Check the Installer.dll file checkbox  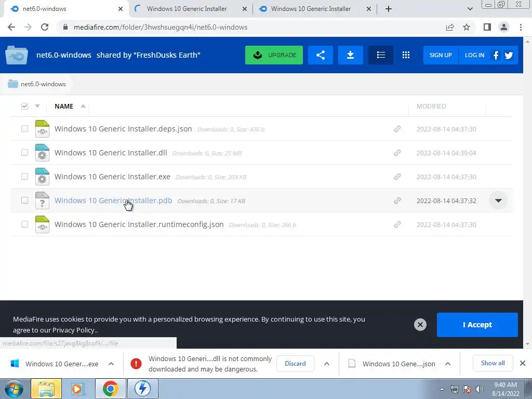pos(24,152)
